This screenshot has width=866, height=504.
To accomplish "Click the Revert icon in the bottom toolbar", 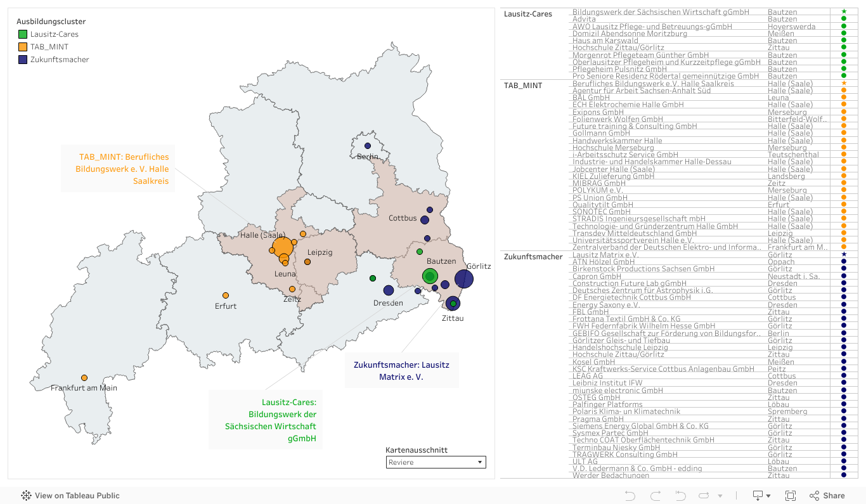I will pos(680,496).
